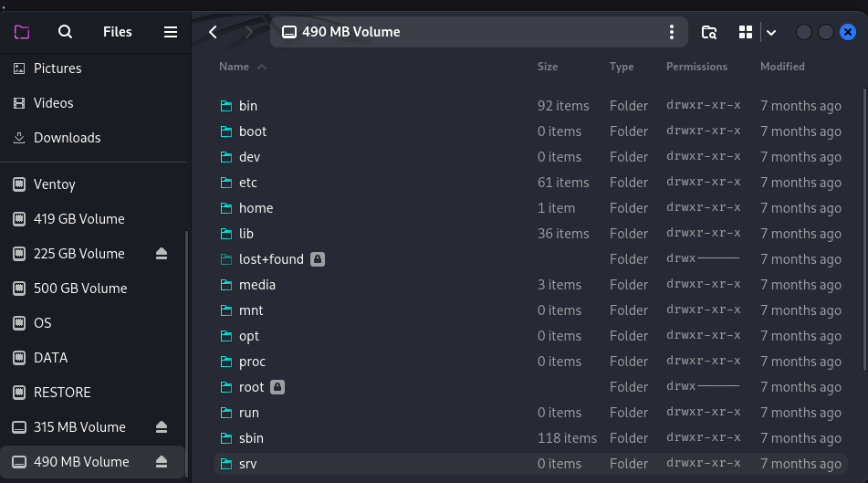Click the search icon in sidebar header
Image resolution: width=868 pixels, height=483 pixels.
(65, 32)
